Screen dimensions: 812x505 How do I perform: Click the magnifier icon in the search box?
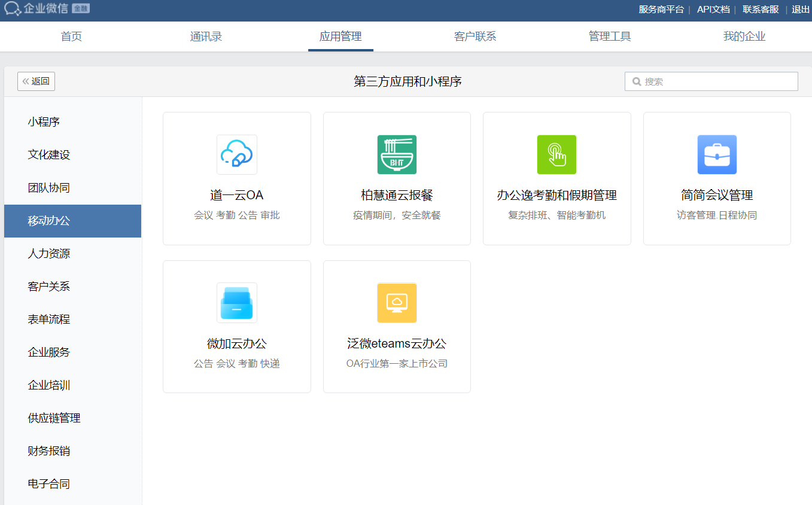coord(637,81)
